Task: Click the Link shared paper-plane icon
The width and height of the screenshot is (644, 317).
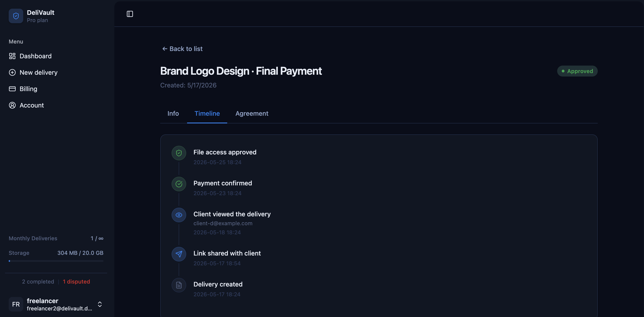Action: [179, 254]
